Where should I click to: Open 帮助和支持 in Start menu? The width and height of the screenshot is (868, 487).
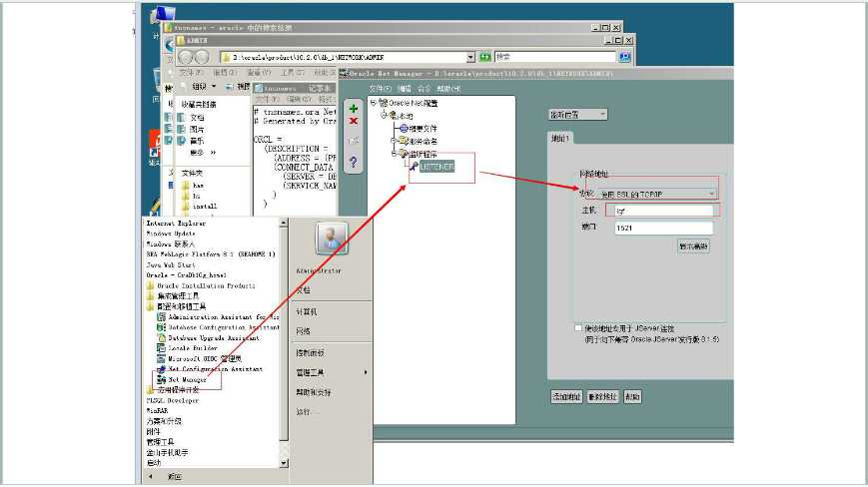(314, 392)
